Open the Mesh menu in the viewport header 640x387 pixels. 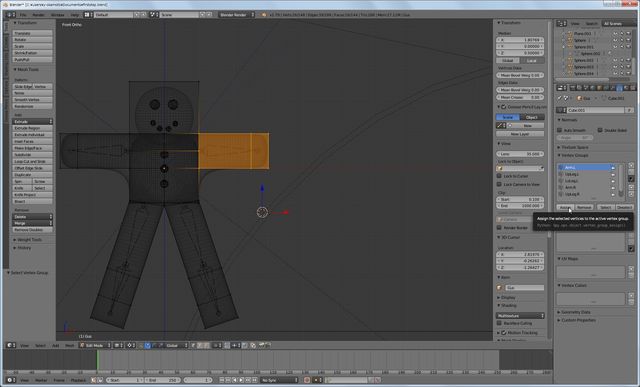point(69,345)
